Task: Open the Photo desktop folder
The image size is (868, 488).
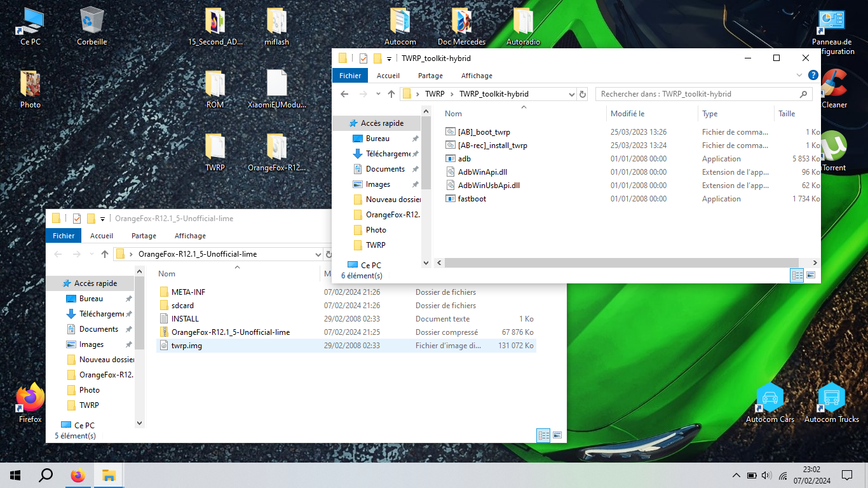Action: coord(31,90)
